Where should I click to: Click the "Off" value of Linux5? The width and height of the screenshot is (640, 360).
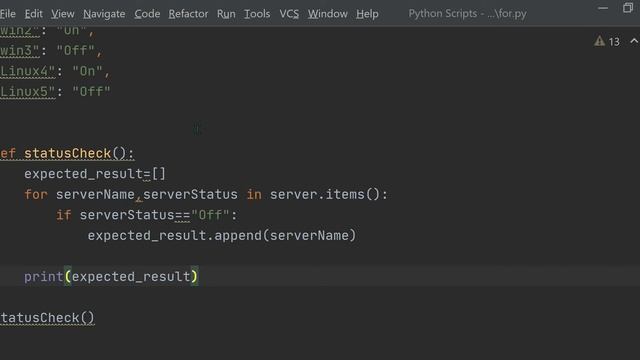(x=91, y=91)
